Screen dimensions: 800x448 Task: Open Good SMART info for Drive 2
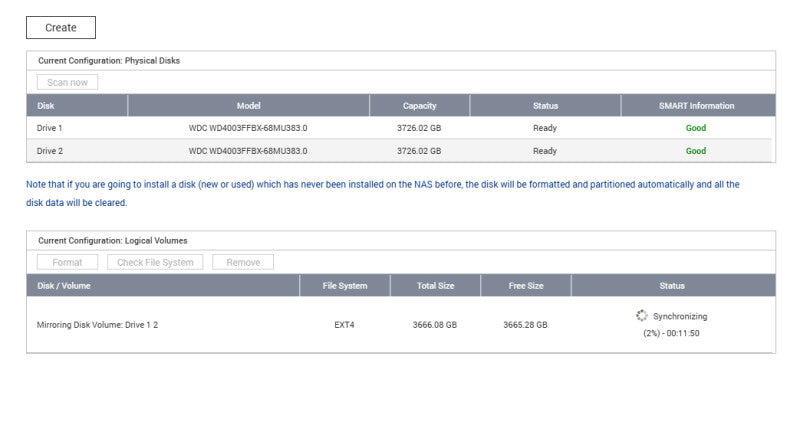point(695,151)
